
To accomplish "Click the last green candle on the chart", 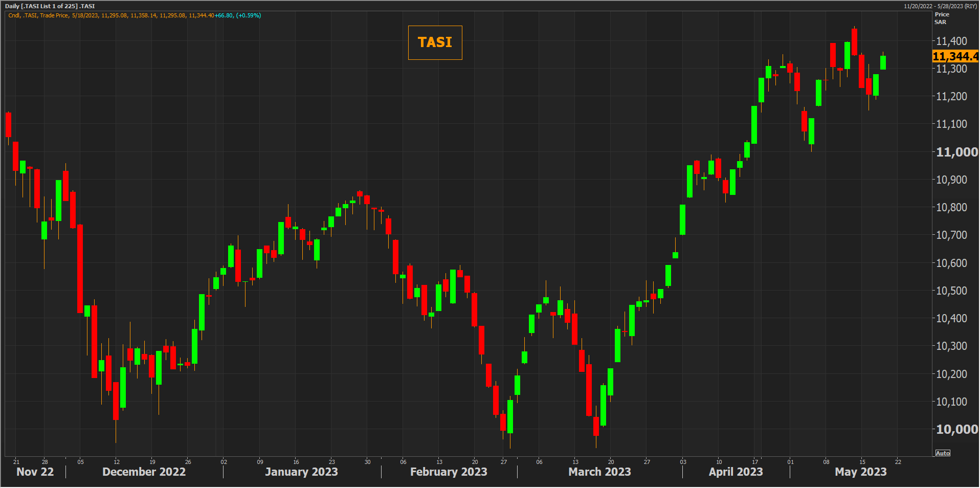I will point(883,62).
